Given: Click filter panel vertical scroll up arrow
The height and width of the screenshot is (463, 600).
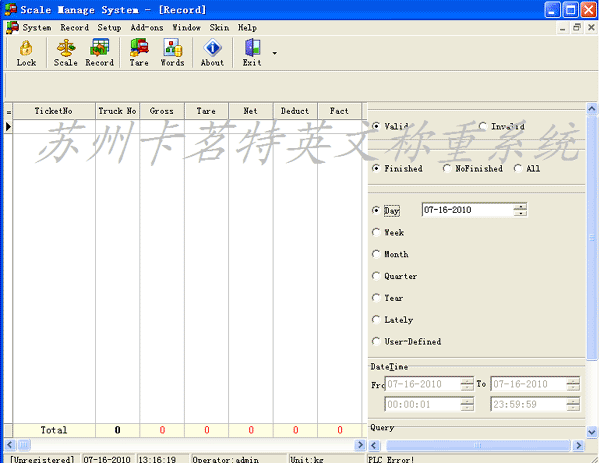Looking at the screenshot, I should 592,109.
